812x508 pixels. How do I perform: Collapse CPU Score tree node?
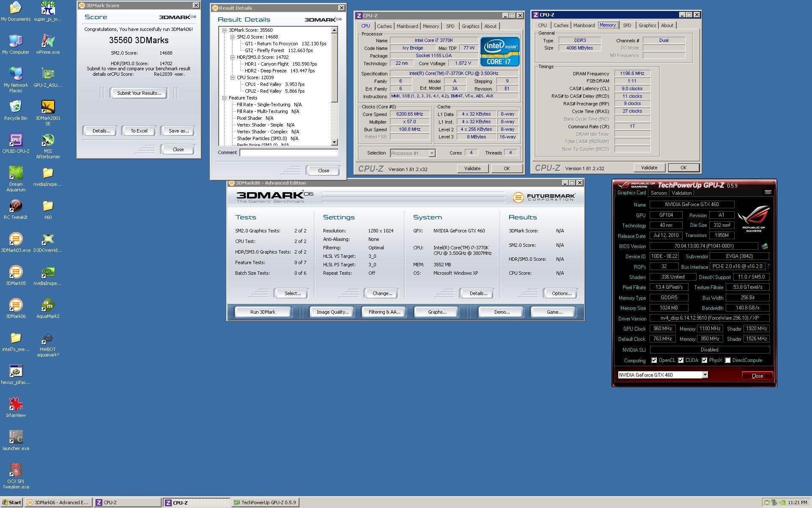pyautogui.click(x=233, y=77)
